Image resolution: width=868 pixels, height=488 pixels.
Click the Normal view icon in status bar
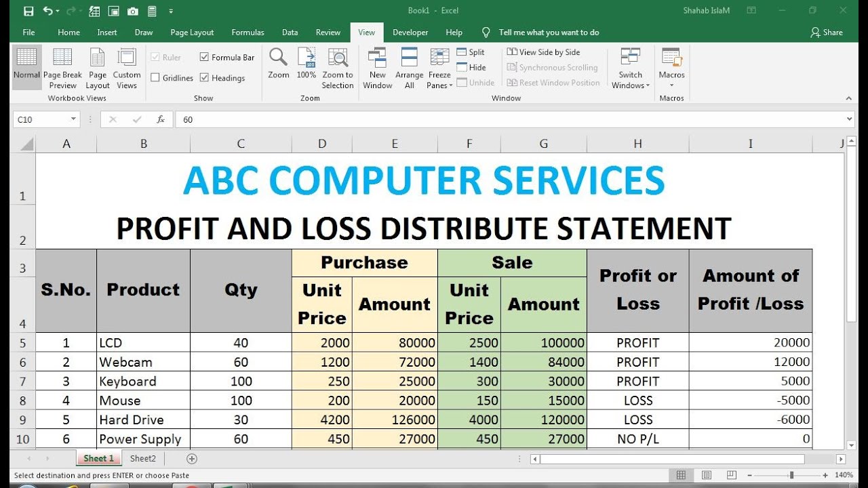682,475
